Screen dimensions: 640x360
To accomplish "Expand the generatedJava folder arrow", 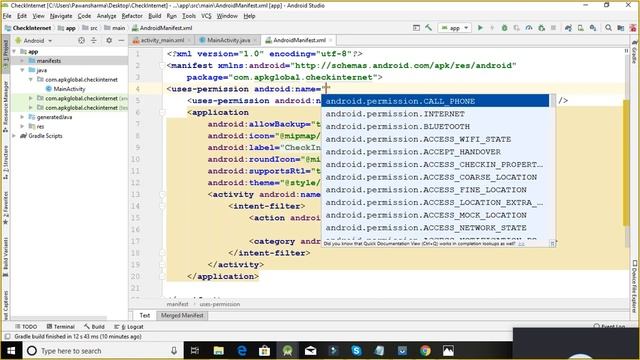I will [22, 117].
